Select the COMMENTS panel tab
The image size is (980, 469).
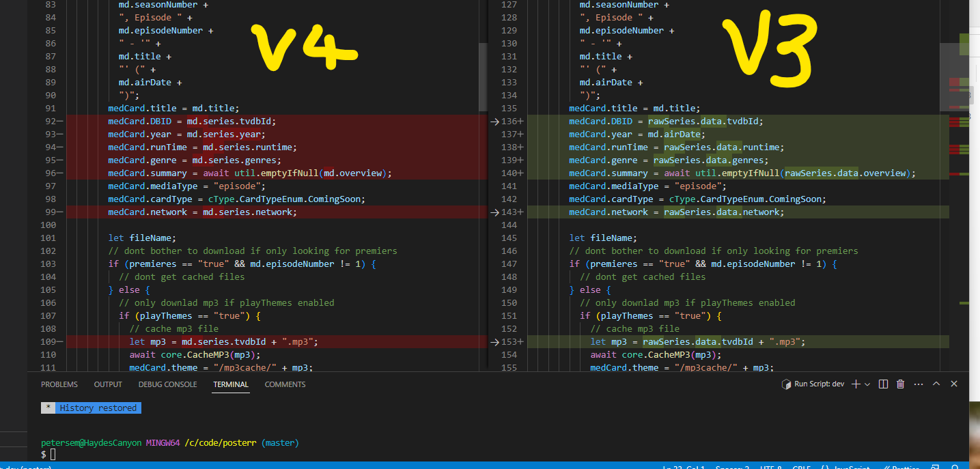coord(284,384)
